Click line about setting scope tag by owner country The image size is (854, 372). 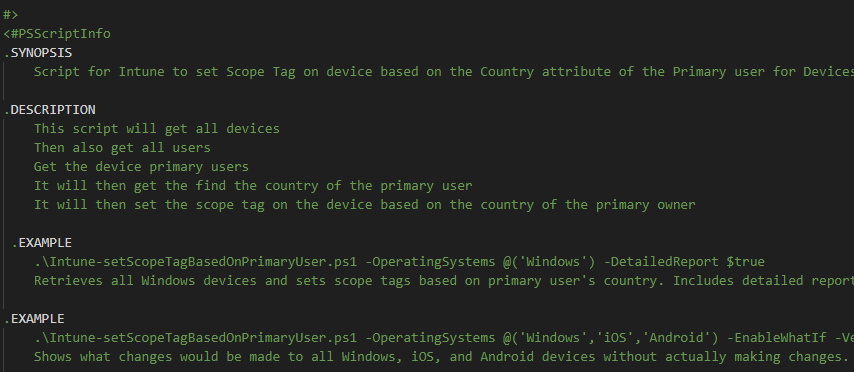point(365,205)
